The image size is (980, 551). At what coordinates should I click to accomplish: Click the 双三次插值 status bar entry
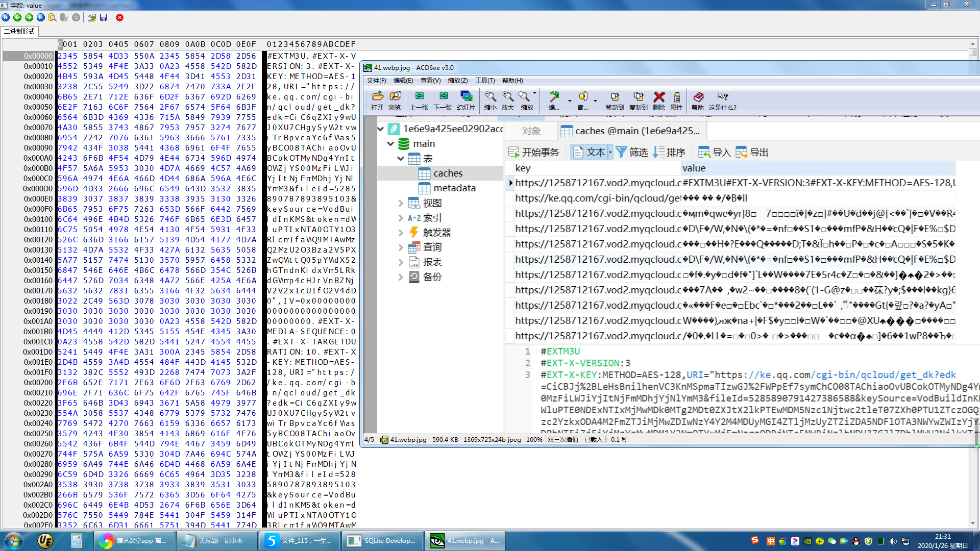[563, 439]
